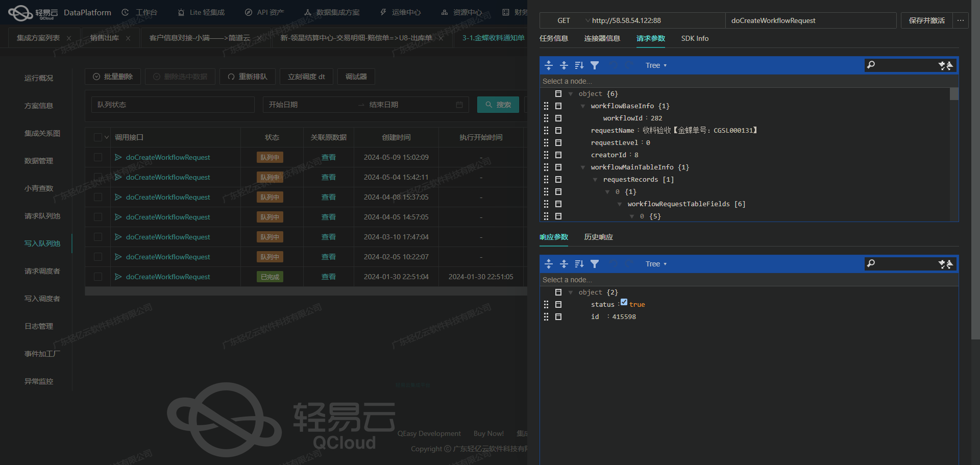Click the 保存并激活 button
980x465 pixels.
tap(926, 20)
